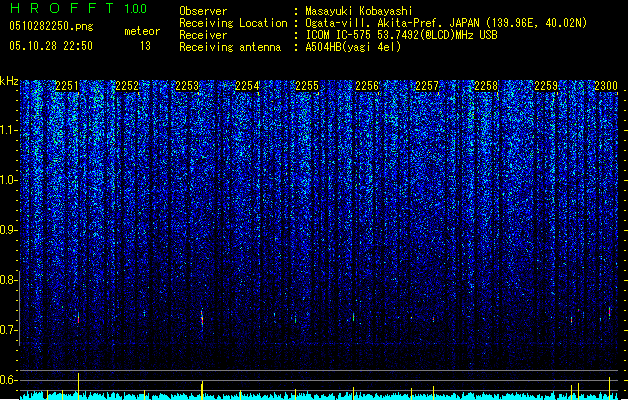Click the 2259 time marker
The image size is (629, 400).
[x=546, y=86]
